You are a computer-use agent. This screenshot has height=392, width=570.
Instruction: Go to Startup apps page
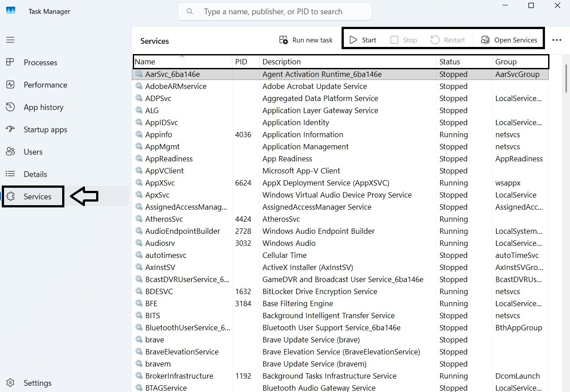point(37,130)
